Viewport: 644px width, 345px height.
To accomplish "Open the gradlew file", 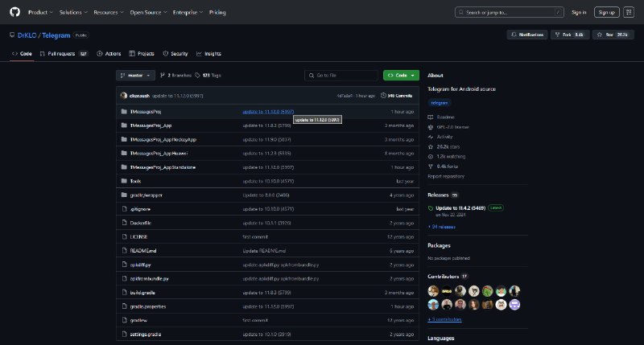I will click(x=138, y=320).
